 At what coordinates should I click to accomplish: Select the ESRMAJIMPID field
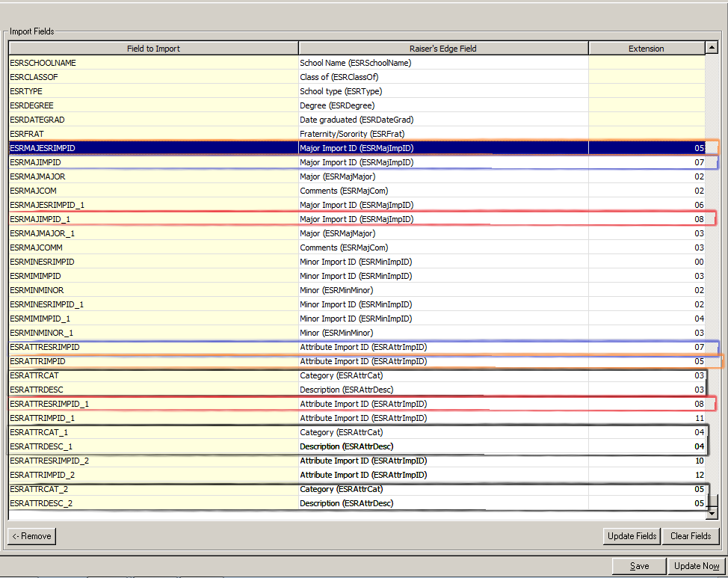click(x=153, y=162)
